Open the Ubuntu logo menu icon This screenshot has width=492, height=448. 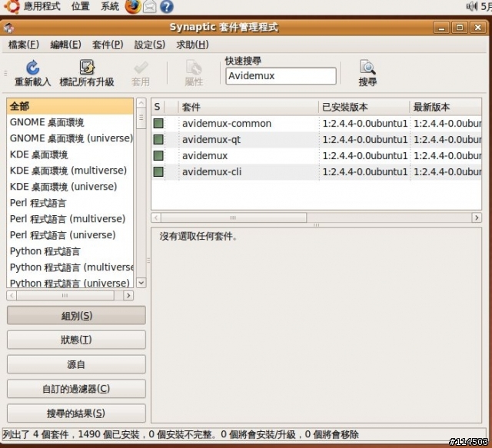[x=12, y=7]
